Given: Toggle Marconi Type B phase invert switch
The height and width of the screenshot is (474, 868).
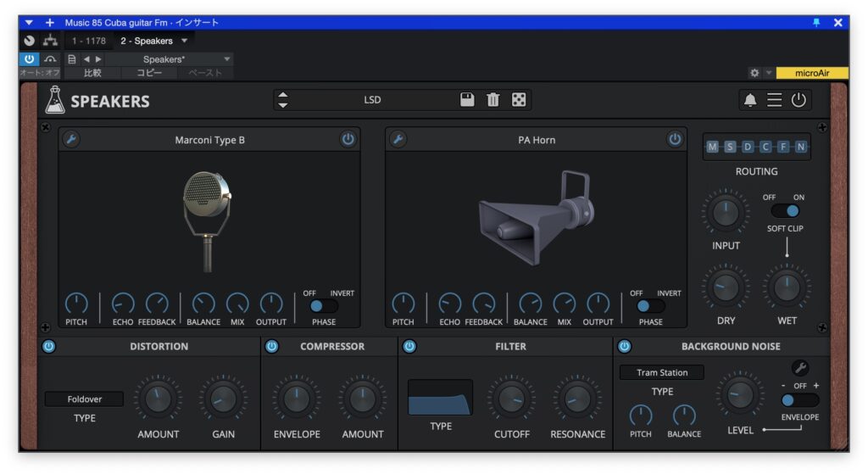Looking at the screenshot, I should click(x=323, y=306).
